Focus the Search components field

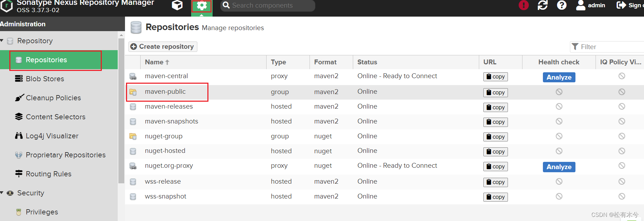coord(268,6)
